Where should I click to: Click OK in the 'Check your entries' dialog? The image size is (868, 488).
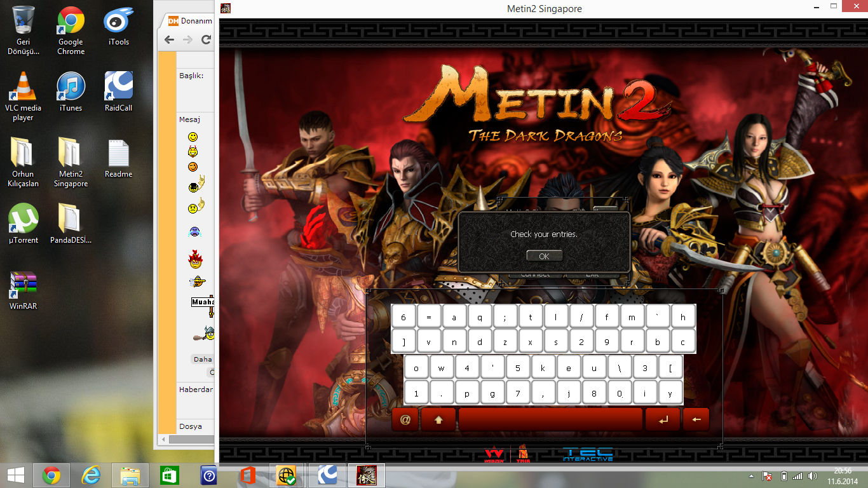544,256
